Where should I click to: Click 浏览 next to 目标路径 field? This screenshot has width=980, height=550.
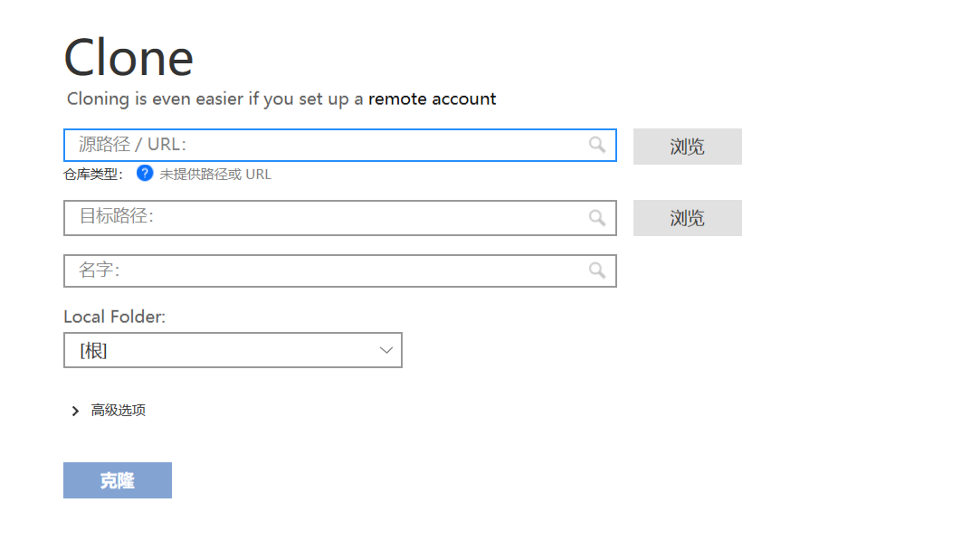point(688,217)
